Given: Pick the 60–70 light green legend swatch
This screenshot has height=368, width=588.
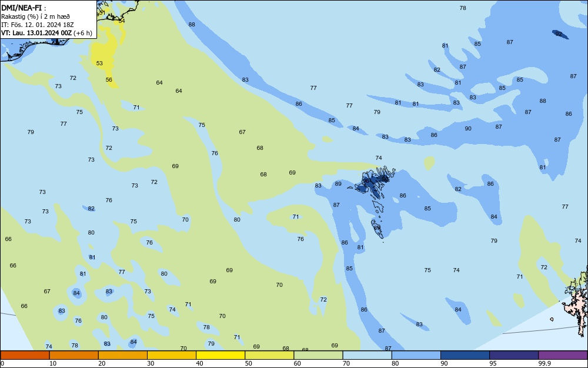Looking at the screenshot, I should point(318,355).
